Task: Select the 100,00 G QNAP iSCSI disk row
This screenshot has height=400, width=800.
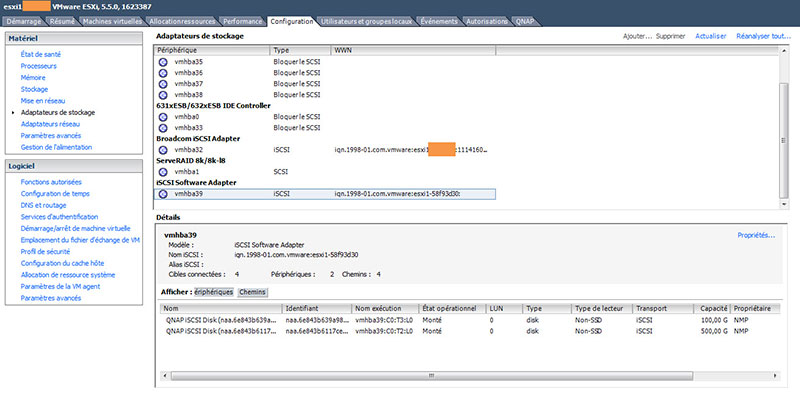Action: pyautogui.click(x=469, y=320)
